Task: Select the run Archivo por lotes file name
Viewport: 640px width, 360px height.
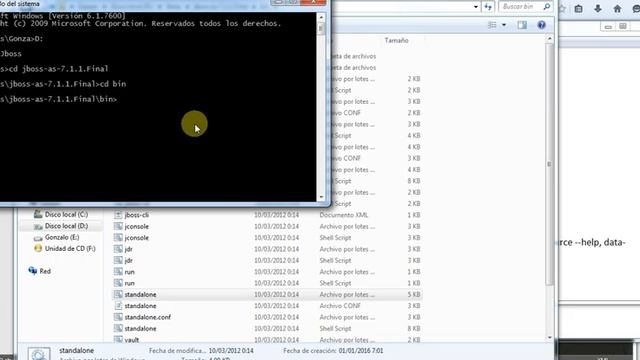Action: [129, 272]
